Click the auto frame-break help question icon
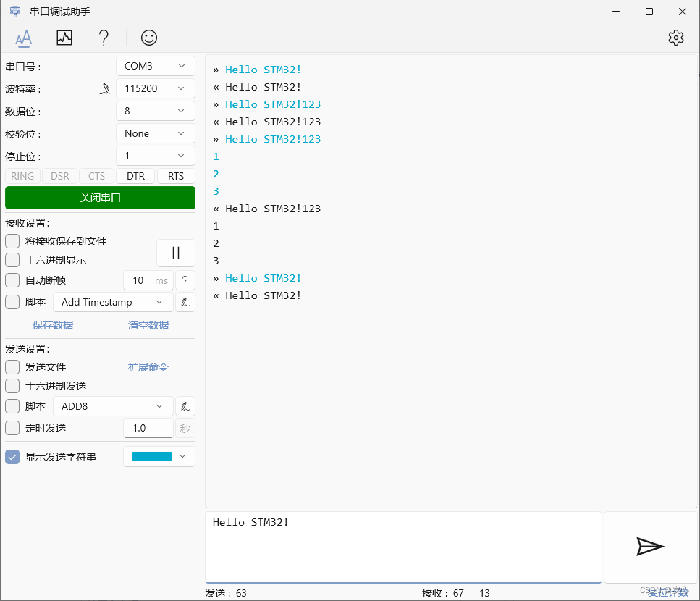 185,280
